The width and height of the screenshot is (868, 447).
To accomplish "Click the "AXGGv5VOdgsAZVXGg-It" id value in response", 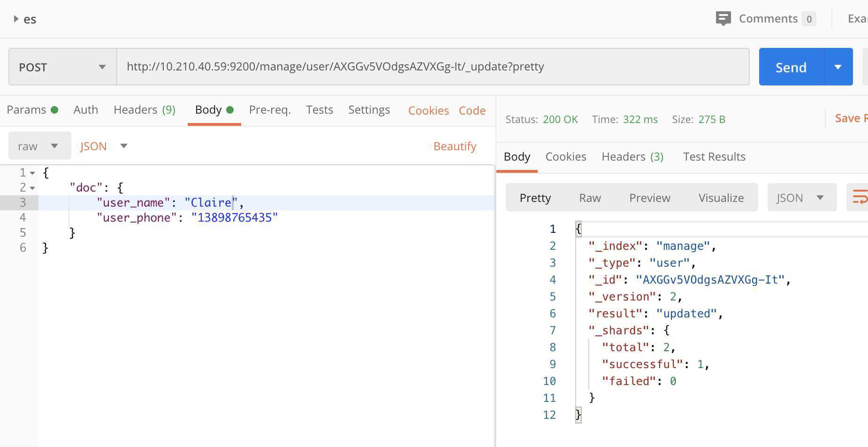I will pos(710,280).
